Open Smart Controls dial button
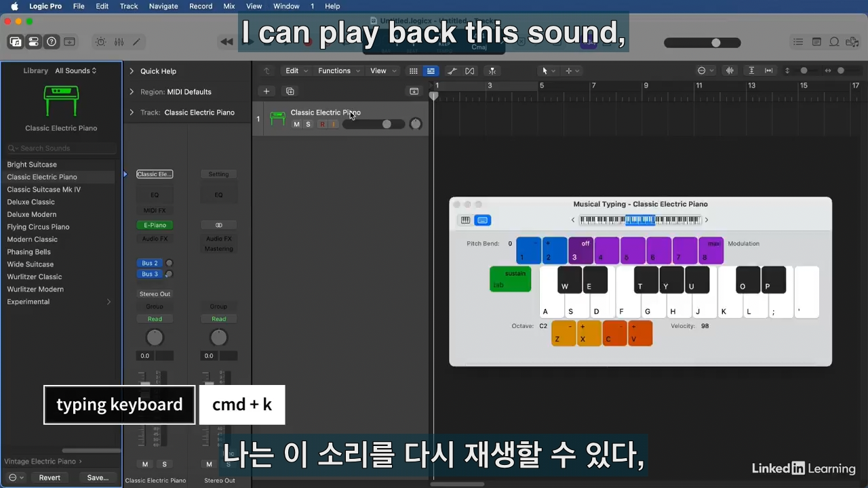The height and width of the screenshot is (488, 868). pyautogui.click(x=100, y=42)
